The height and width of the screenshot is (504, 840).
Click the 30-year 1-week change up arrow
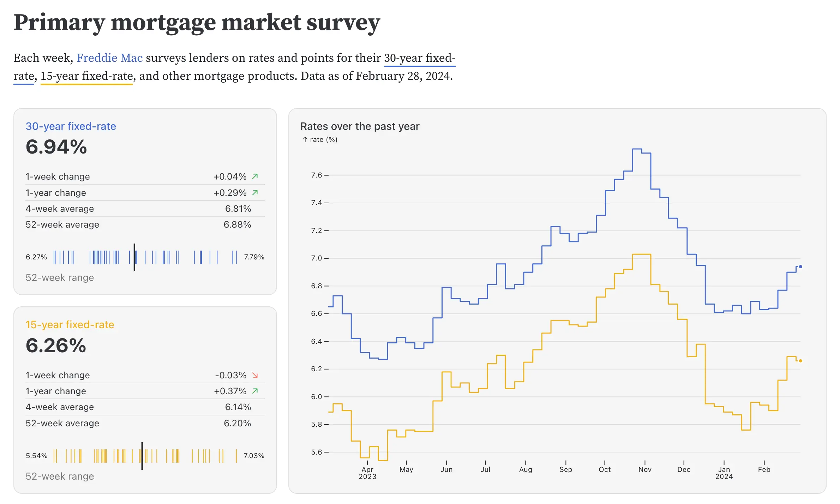coord(255,176)
